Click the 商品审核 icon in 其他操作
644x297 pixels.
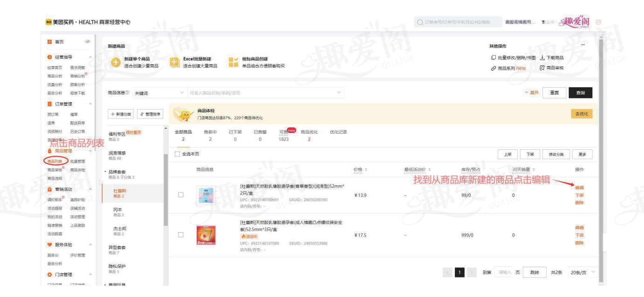(x=542, y=68)
